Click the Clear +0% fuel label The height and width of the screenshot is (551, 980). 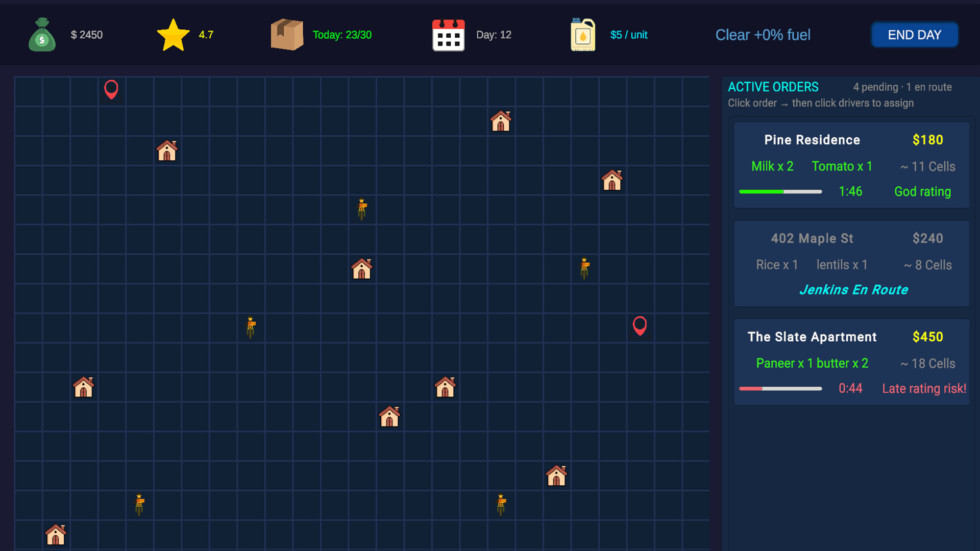point(763,35)
